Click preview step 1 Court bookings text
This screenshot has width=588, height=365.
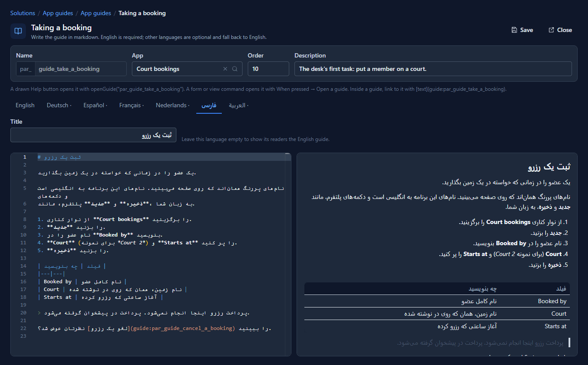(x=508, y=222)
